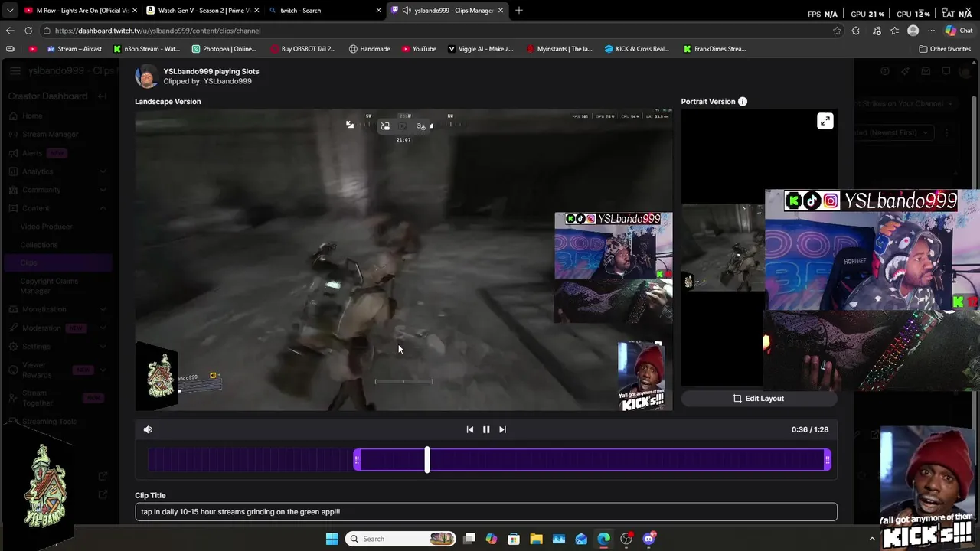The height and width of the screenshot is (551, 980).
Task: Switch to OBS Studio on the taskbar
Action: click(x=626, y=539)
